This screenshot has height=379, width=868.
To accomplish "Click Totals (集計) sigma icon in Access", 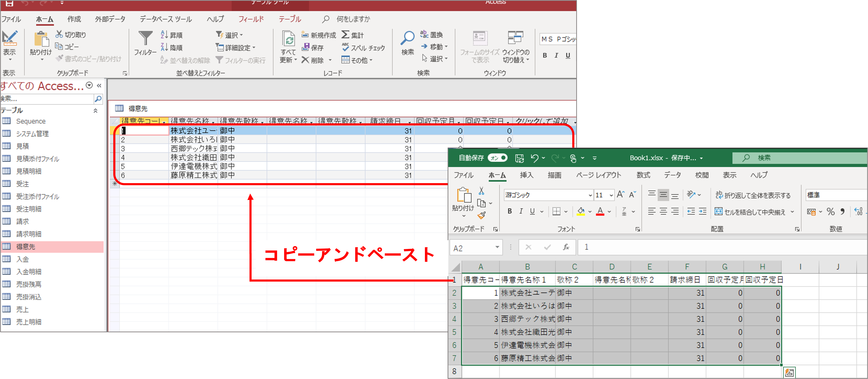I will pos(345,35).
